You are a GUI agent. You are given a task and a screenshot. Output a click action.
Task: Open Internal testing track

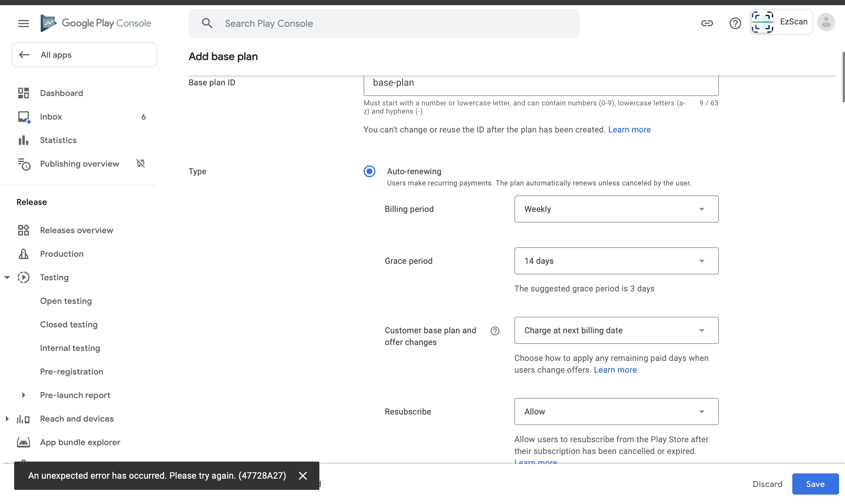point(70,348)
